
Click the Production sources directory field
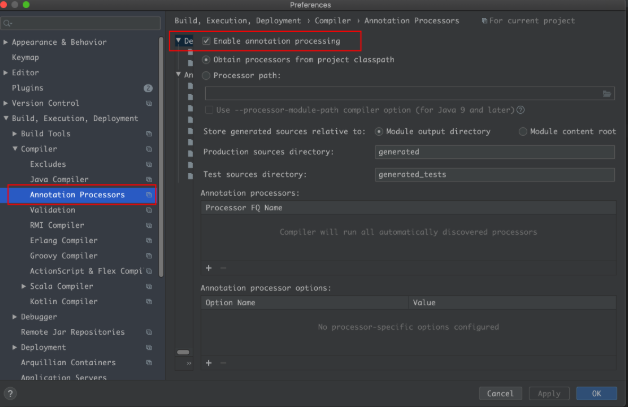[494, 152]
